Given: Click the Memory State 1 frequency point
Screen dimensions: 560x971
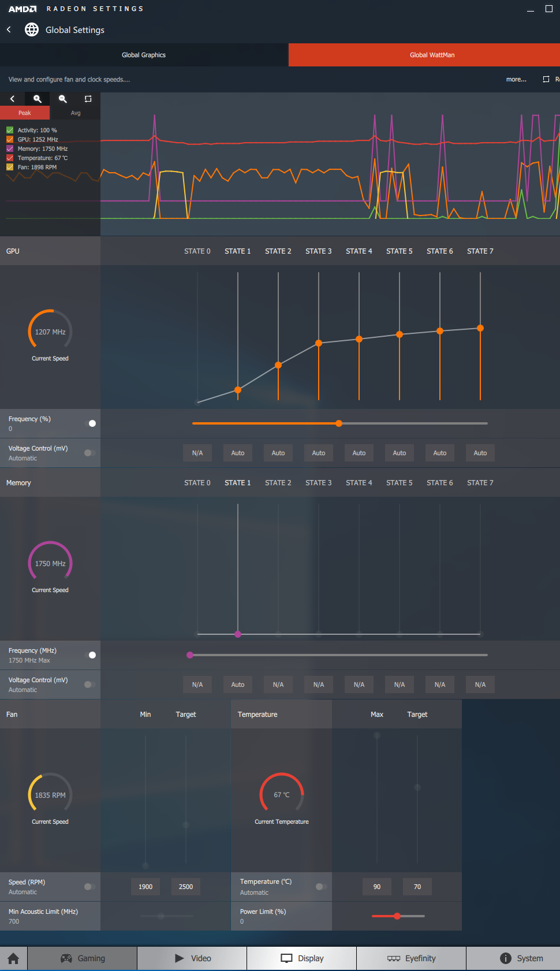Looking at the screenshot, I should tap(238, 634).
